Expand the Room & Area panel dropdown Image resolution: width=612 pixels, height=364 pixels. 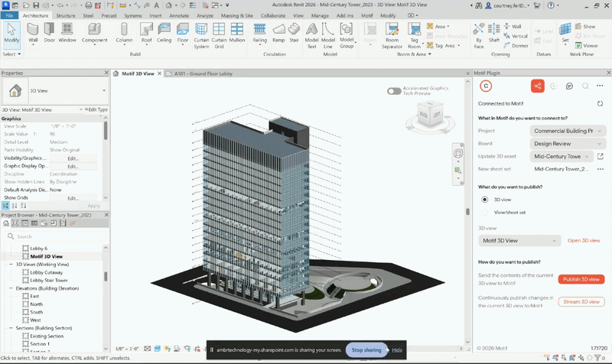point(414,54)
